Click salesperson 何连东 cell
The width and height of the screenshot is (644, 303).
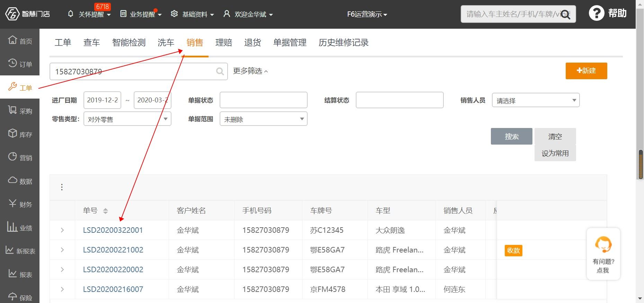(454, 290)
